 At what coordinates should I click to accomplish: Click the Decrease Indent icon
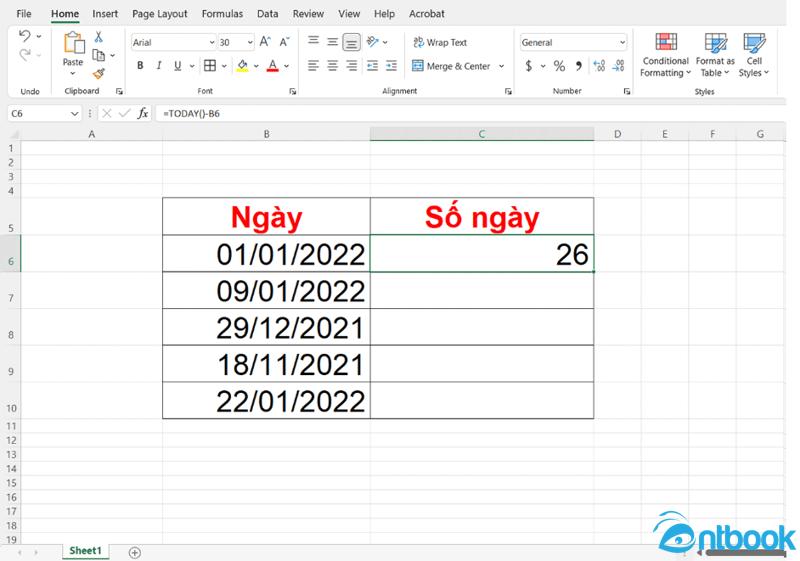(372, 66)
